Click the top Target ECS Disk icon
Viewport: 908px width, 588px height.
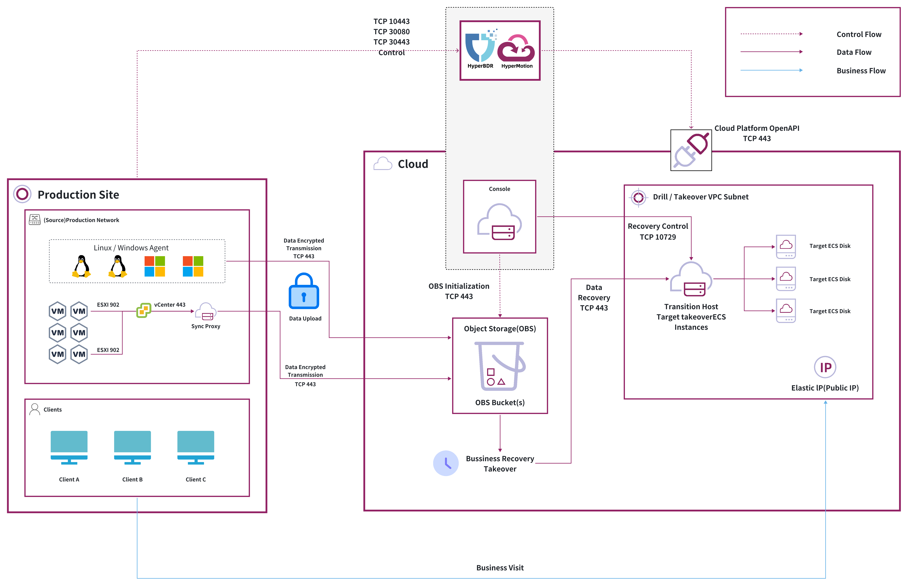(x=786, y=247)
